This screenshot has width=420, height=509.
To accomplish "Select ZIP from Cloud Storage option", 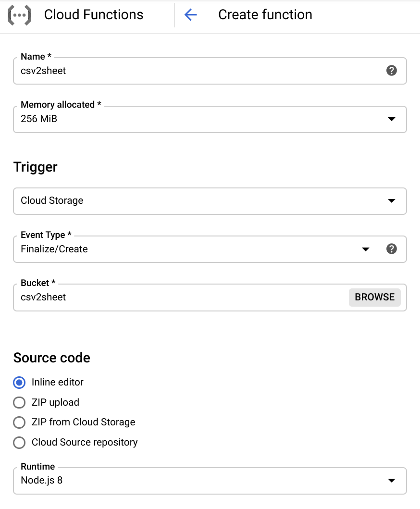I will [19, 422].
